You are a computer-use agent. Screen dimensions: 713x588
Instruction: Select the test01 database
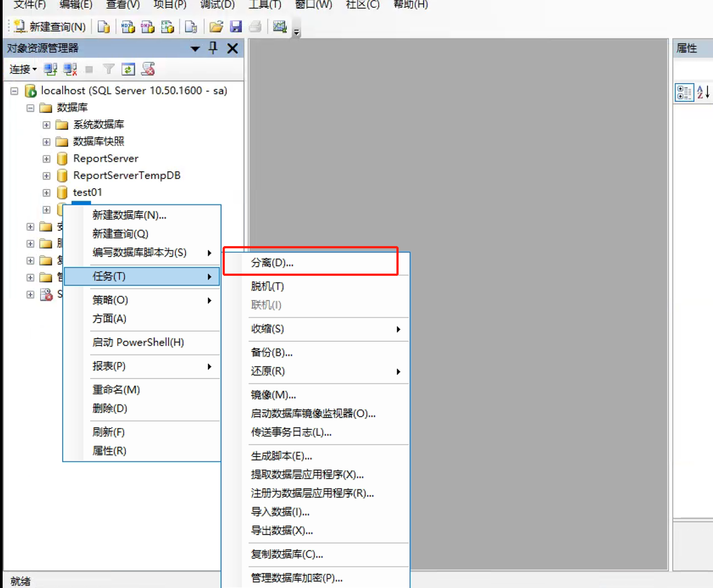pos(87,192)
